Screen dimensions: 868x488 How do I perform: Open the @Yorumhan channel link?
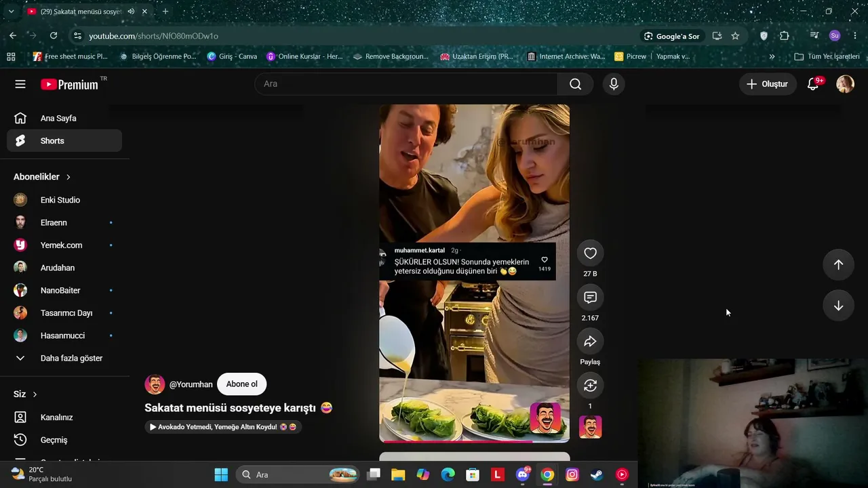pyautogui.click(x=191, y=384)
